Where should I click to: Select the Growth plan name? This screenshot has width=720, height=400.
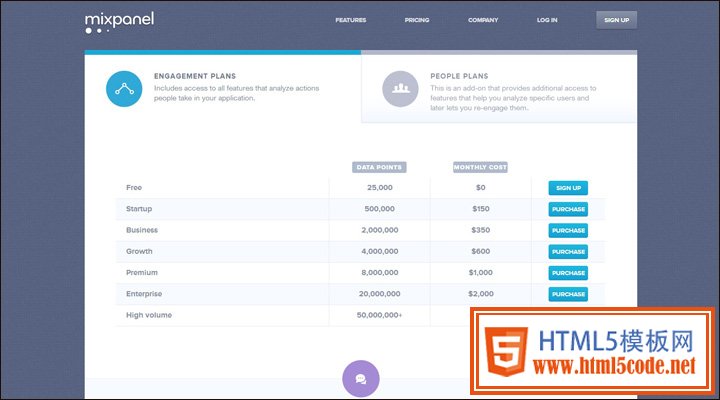139,251
